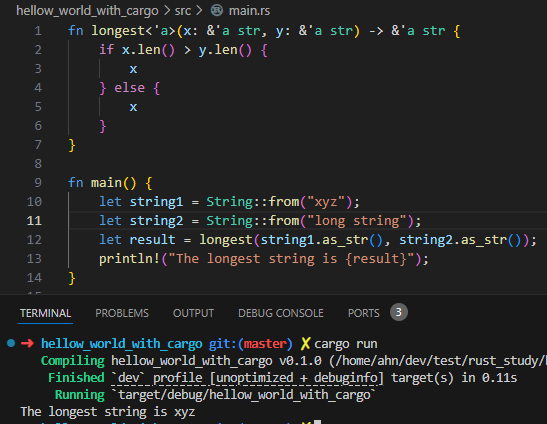Click closing brace on line 14
547x424 pixels.
click(x=72, y=278)
